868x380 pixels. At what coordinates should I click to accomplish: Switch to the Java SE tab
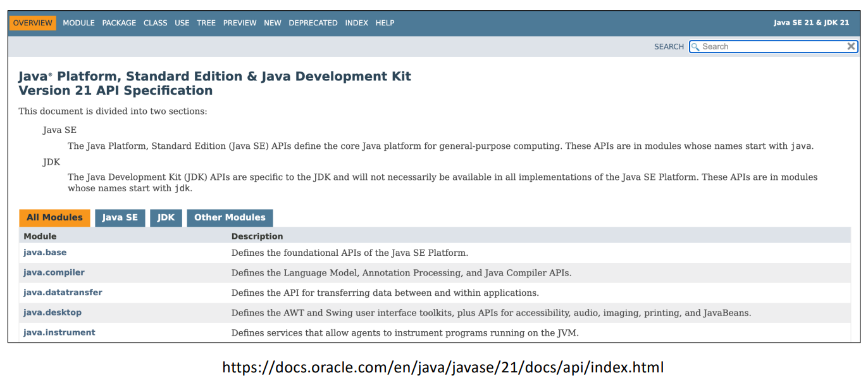point(120,218)
